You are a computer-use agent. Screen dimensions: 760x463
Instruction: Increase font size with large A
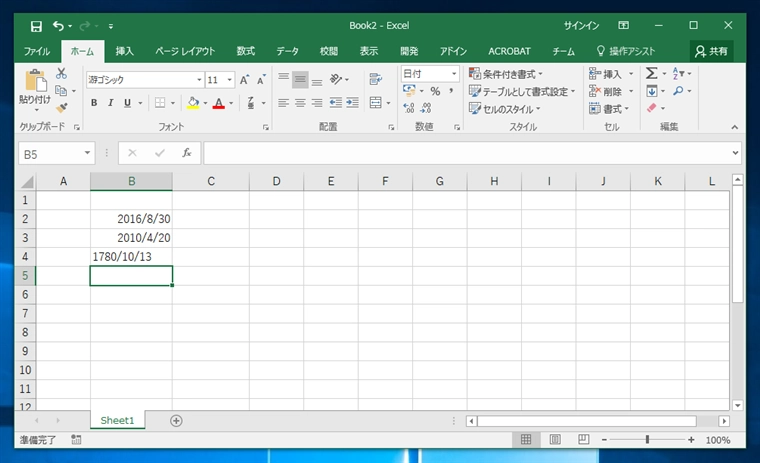244,80
